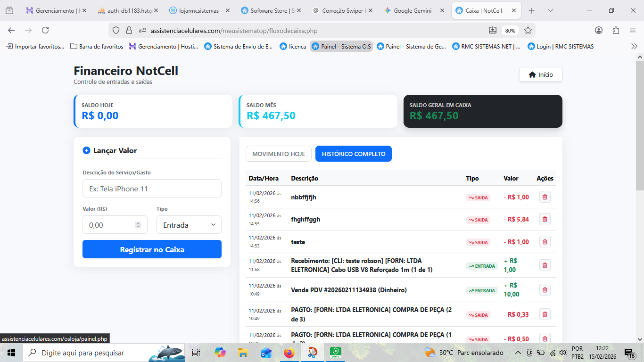Screen dimensions: 644x362
Task: Click the 80% zoom level indicator
Action: [x=510, y=31]
